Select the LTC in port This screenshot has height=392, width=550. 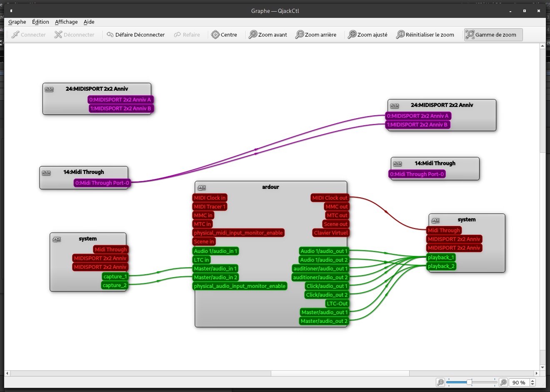(x=201, y=260)
